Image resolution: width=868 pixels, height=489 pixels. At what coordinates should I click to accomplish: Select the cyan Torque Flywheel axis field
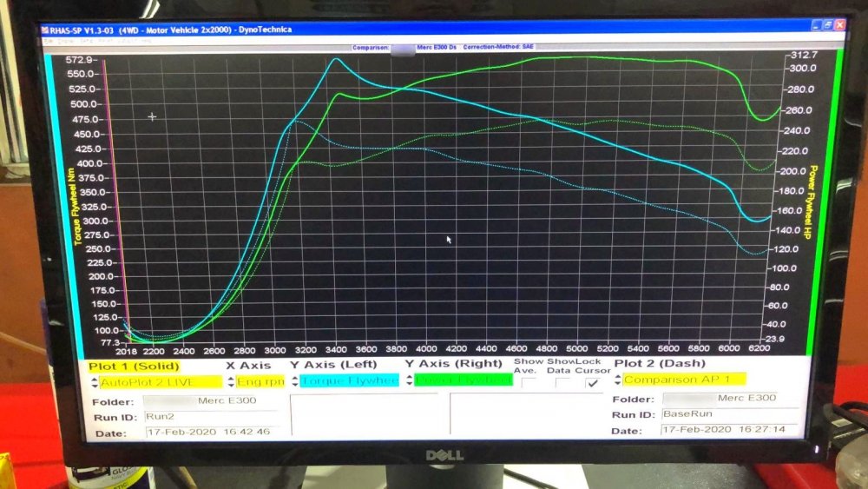click(x=349, y=381)
